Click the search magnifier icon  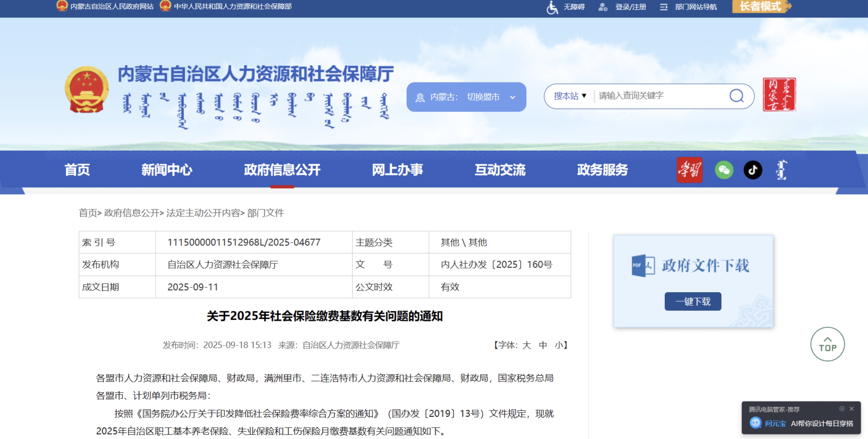(x=736, y=96)
